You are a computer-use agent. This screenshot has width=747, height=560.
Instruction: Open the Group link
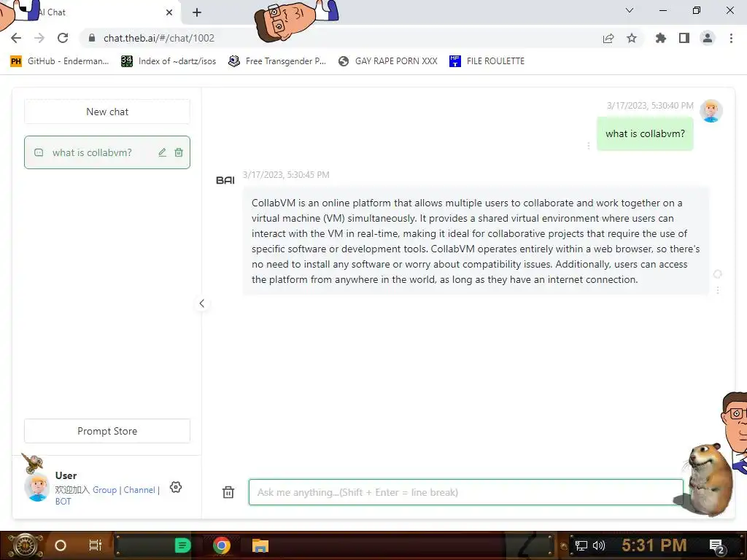pos(104,489)
